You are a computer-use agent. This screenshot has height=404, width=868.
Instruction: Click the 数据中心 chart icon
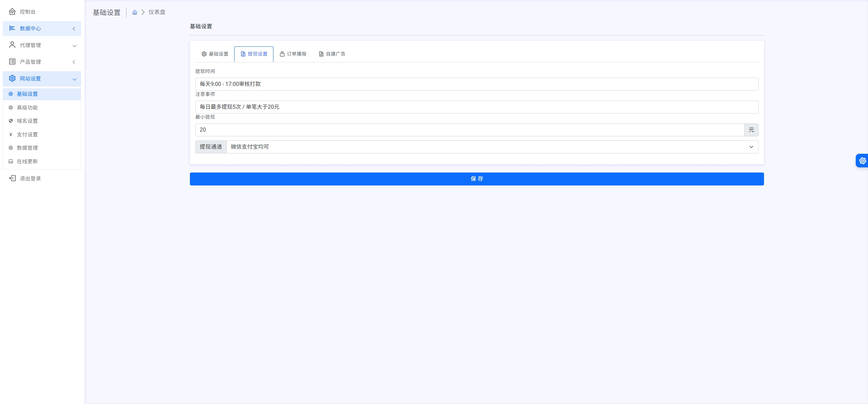click(12, 28)
